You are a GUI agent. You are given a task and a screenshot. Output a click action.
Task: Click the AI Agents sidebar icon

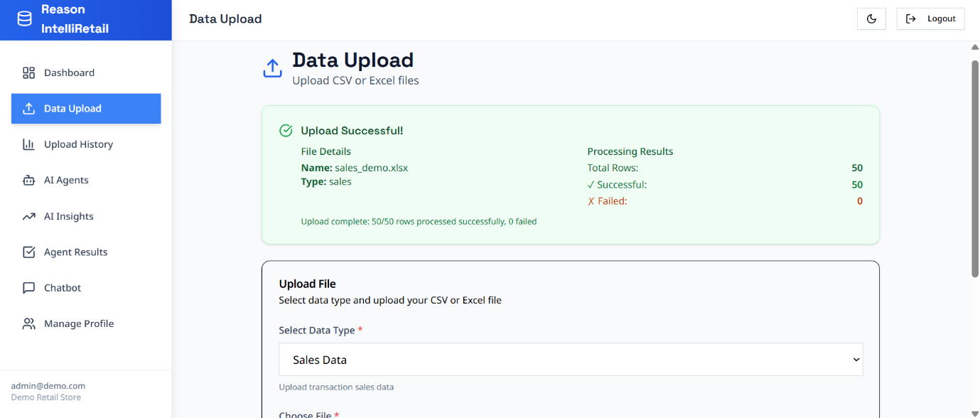pos(28,180)
